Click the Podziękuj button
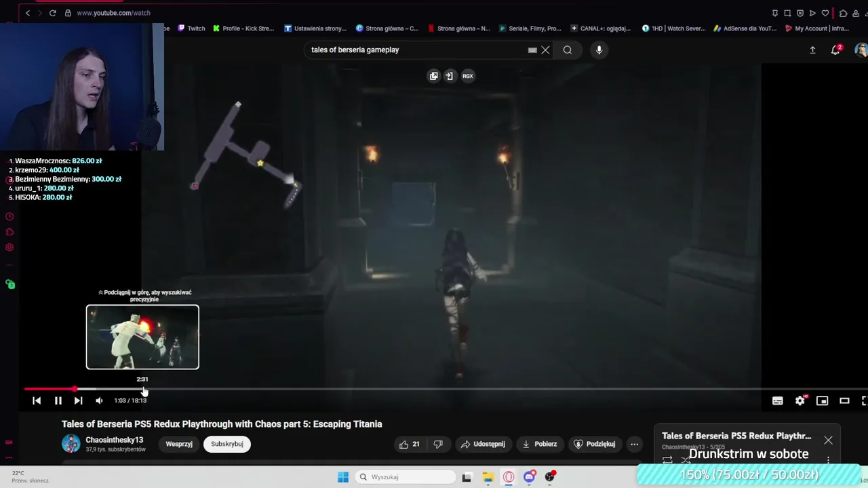868x488 pixels. (595, 444)
